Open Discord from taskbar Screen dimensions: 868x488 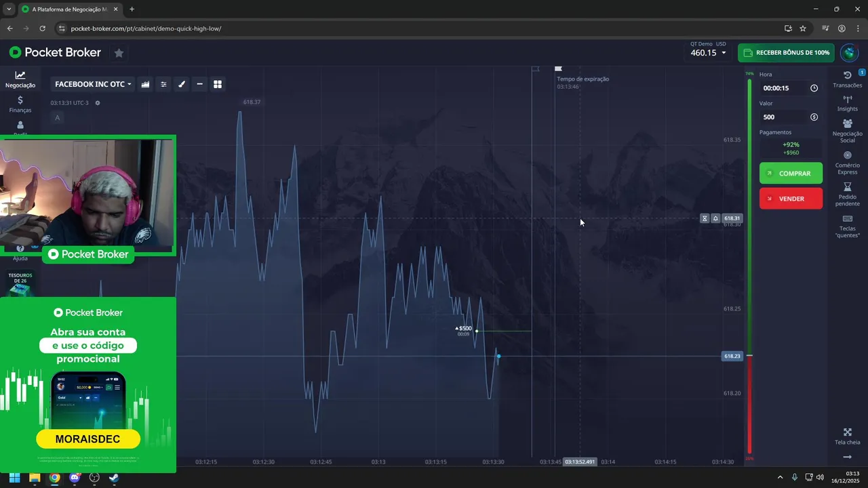point(75,477)
